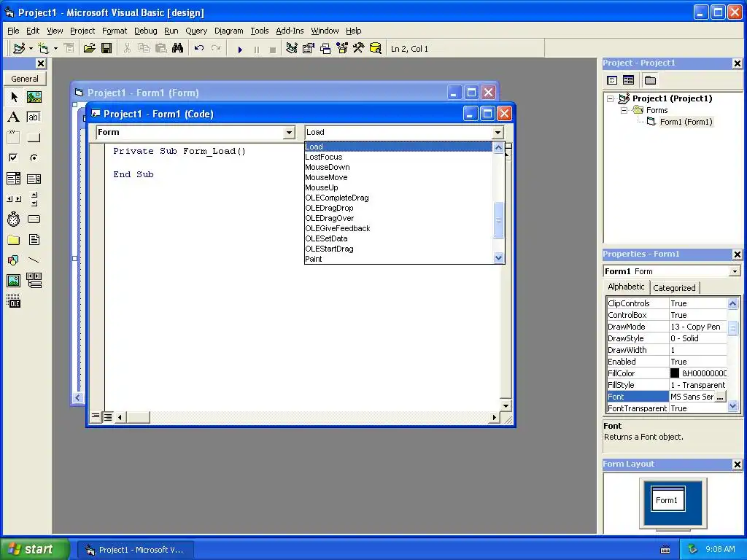747x560 pixels.
Task: Close the Procedure dropdown showing Load
Action: click(498, 133)
